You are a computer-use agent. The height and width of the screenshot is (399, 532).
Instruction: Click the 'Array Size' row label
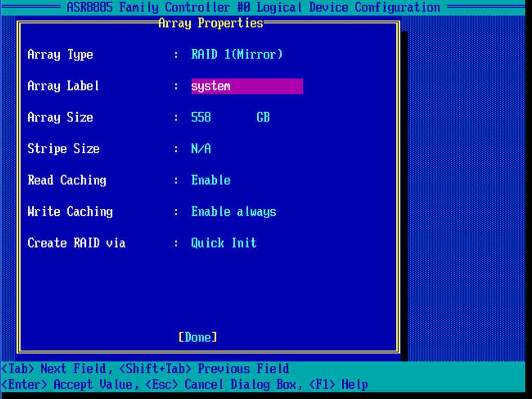tap(60, 118)
